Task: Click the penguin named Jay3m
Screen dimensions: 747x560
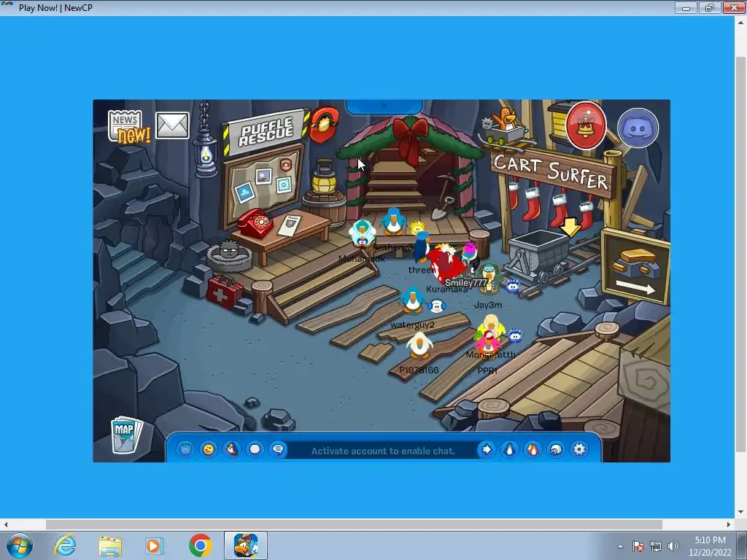Action: point(489,279)
